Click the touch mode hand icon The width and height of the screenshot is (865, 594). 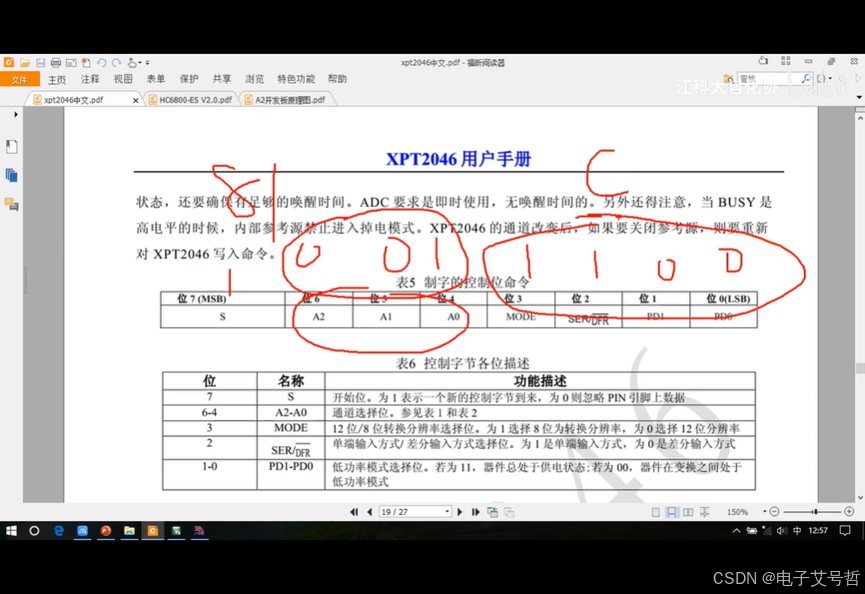(132, 63)
